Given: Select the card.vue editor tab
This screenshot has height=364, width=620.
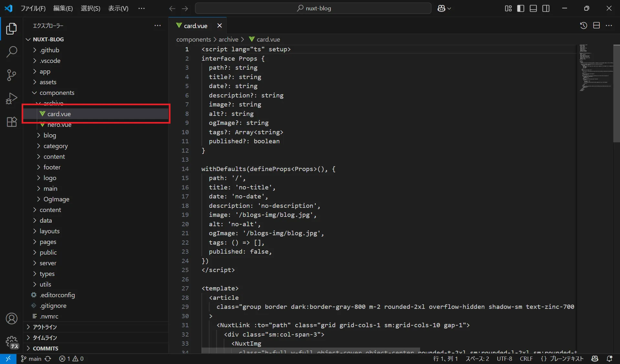Looking at the screenshot, I should click(x=197, y=25).
